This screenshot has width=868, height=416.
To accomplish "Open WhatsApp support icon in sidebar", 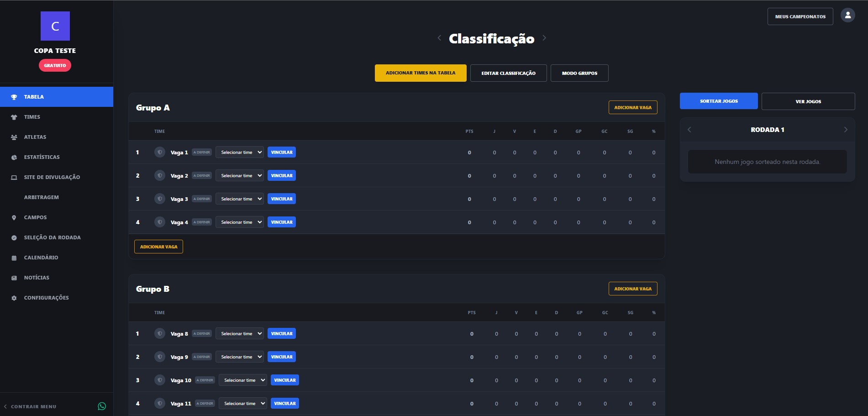I will point(102,406).
